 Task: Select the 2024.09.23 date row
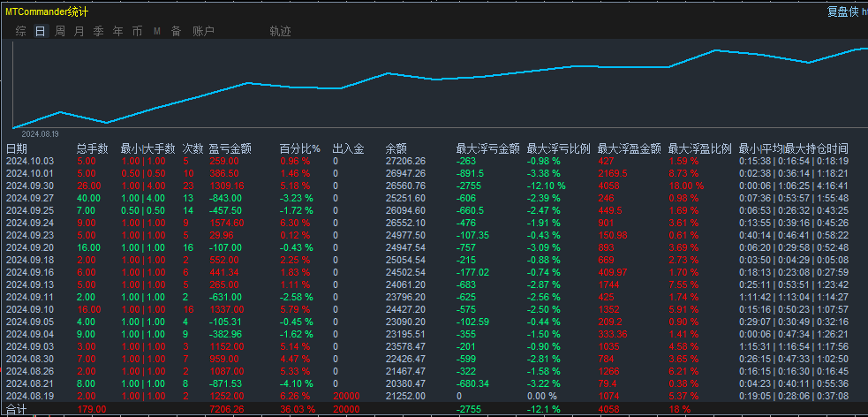tap(30, 235)
